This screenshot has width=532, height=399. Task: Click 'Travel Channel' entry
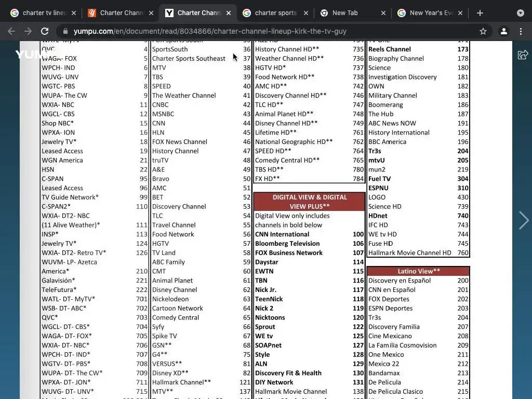pos(174,225)
